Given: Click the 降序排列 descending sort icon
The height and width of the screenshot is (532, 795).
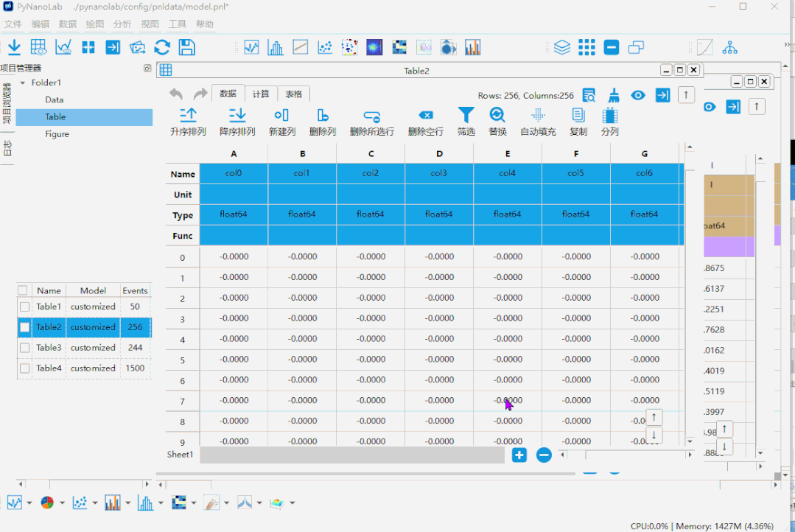Looking at the screenshot, I should [x=237, y=116].
